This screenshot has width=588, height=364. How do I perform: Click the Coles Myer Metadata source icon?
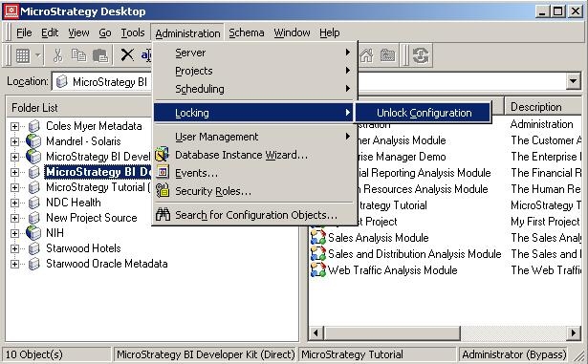click(34, 126)
